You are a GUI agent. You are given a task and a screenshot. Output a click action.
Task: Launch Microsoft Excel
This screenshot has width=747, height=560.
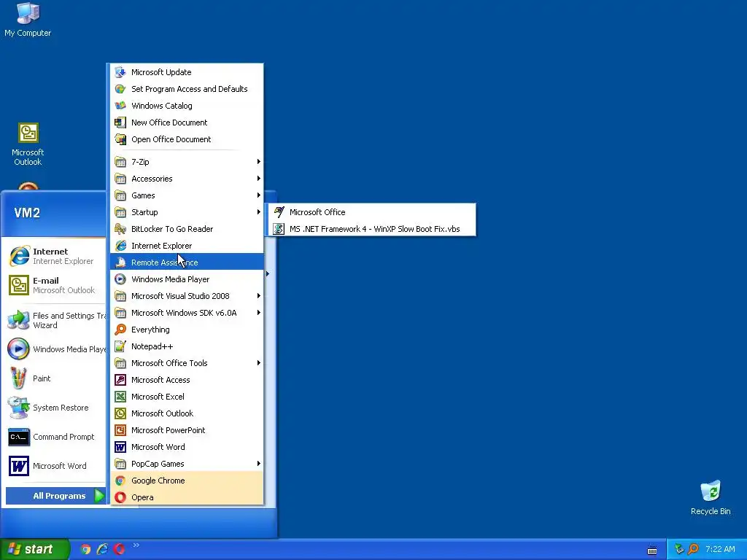pyautogui.click(x=187, y=397)
